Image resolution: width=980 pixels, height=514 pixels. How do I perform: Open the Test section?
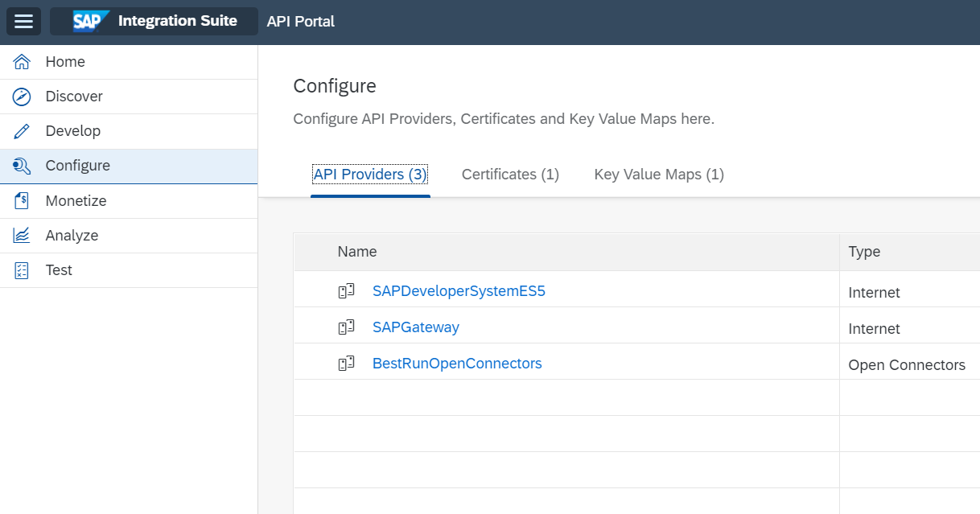(129, 270)
